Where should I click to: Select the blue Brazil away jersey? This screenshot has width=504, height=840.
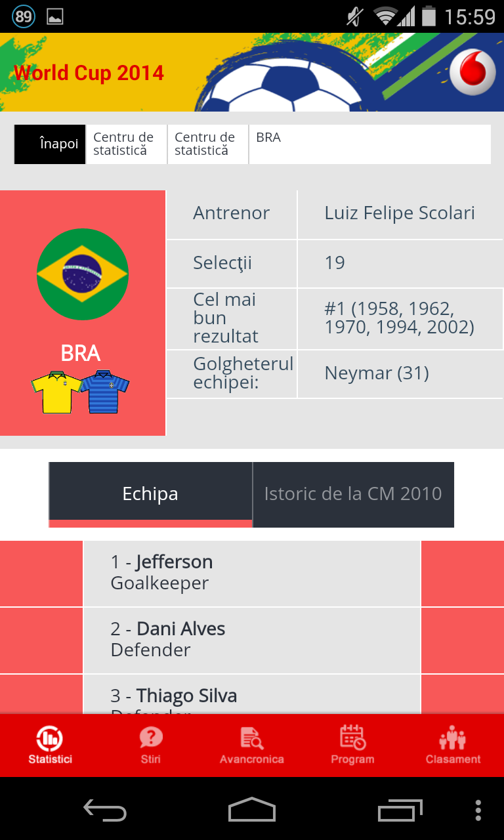point(105,392)
